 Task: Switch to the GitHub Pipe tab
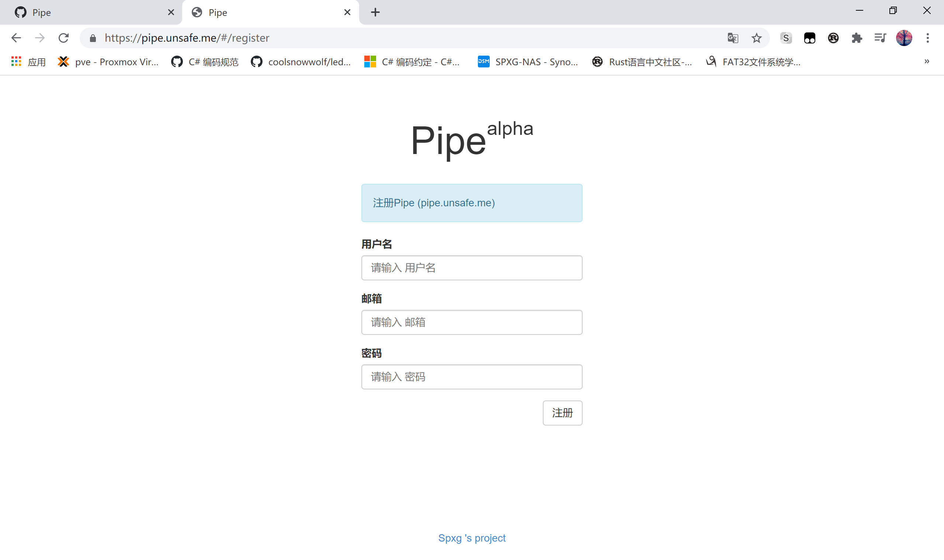pos(91,13)
